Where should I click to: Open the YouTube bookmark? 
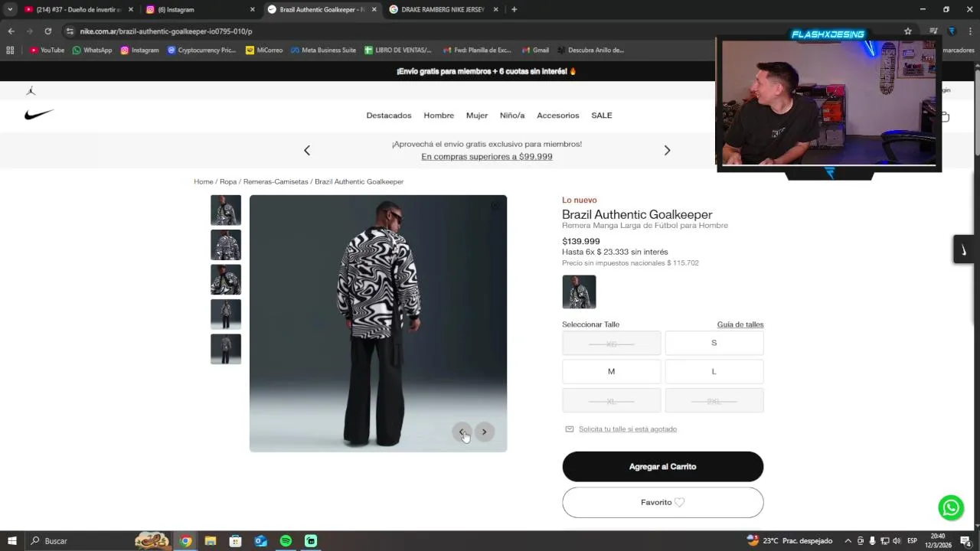click(x=47, y=51)
